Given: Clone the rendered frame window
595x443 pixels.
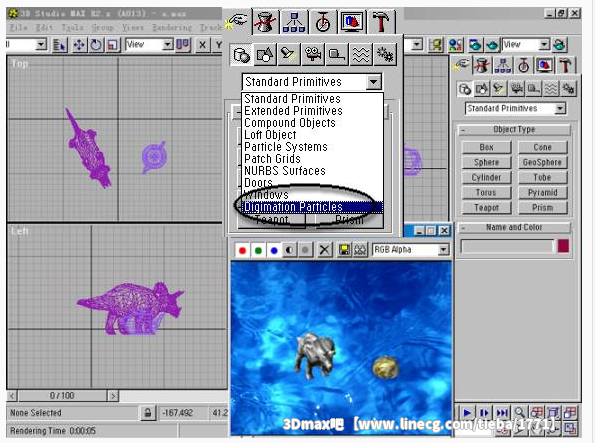Looking at the screenshot, I should (x=360, y=250).
